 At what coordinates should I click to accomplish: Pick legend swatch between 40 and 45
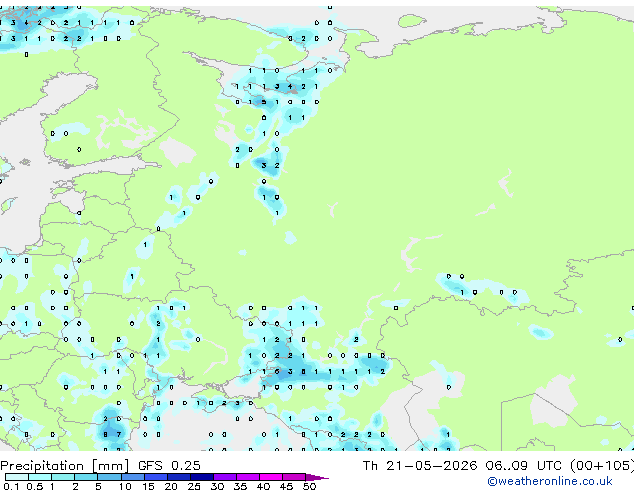coord(271,477)
